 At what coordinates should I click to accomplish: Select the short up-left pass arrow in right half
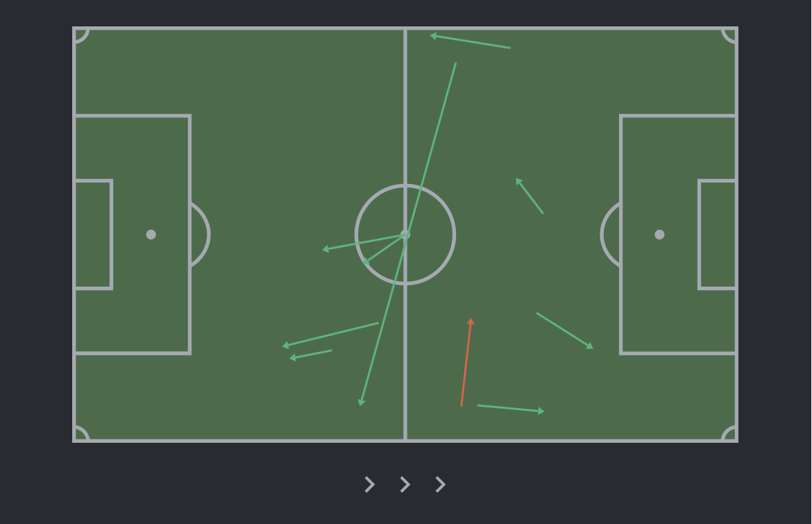click(530, 196)
